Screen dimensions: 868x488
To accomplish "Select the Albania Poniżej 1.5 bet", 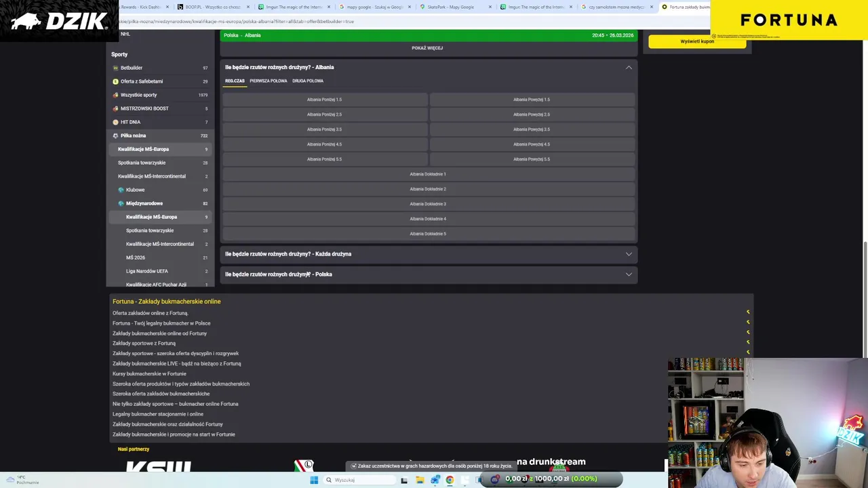I will point(325,100).
